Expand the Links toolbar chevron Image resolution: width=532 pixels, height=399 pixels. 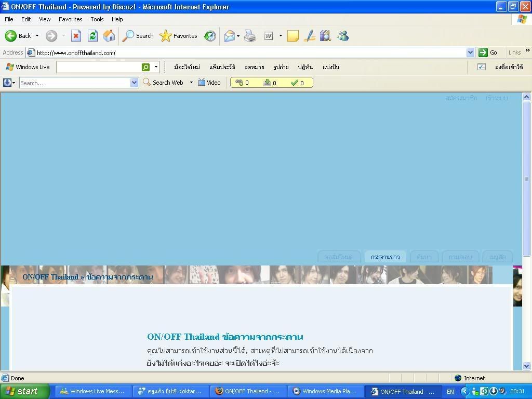528,50
